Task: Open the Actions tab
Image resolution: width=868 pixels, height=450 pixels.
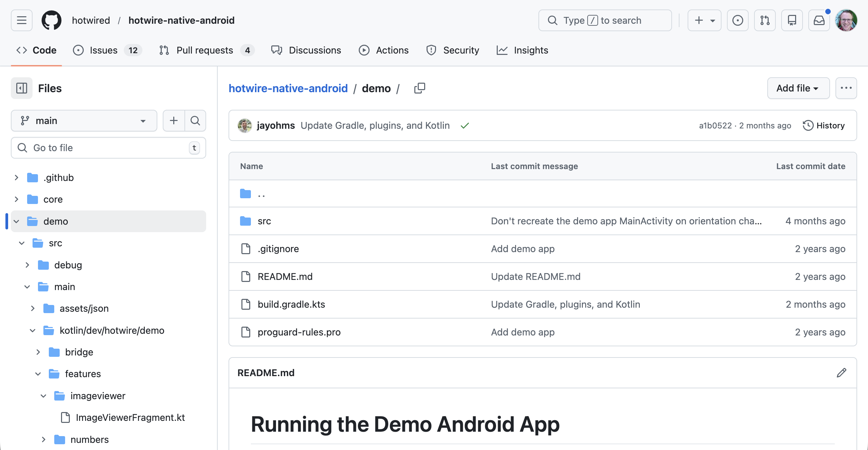Action: click(384, 50)
